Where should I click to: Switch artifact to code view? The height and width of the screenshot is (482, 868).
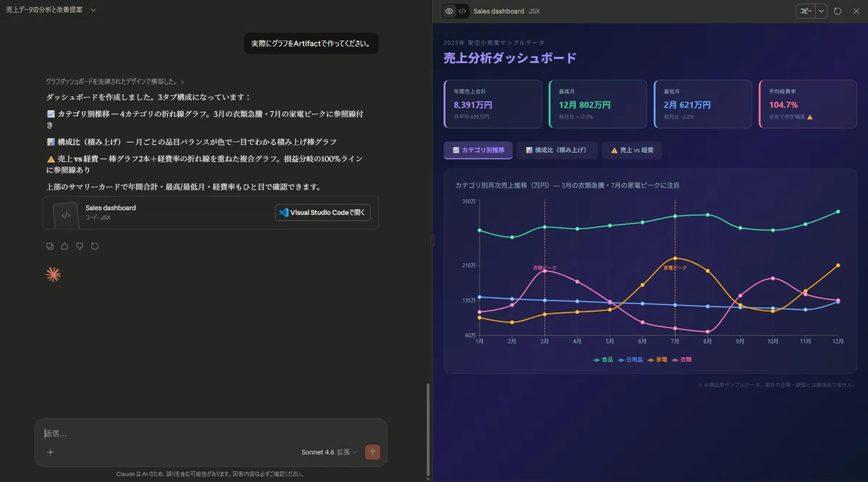click(462, 11)
